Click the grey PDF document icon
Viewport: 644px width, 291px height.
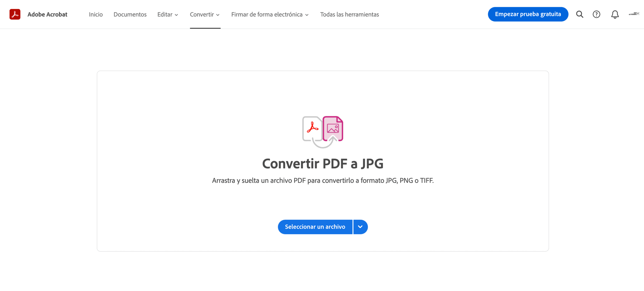(x=312, y=128)
